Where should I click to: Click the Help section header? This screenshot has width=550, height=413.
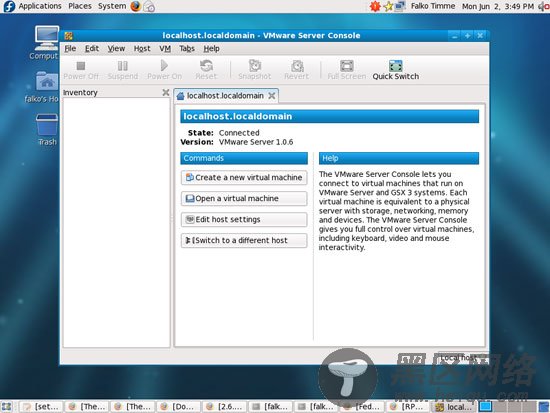[x=399, y=158]
